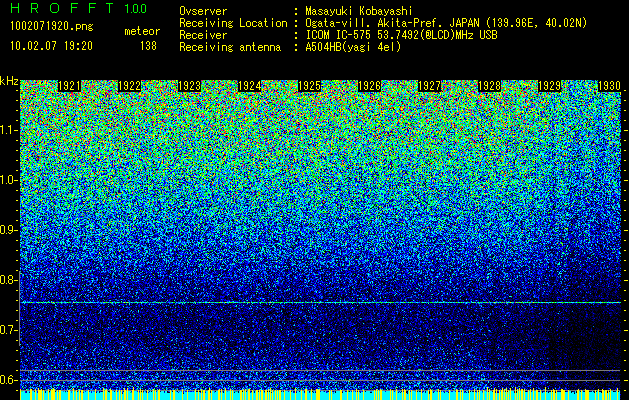The image size is (629, 400).
Task: Click the 1924 time marker
Action: click(x=250, y=86)
